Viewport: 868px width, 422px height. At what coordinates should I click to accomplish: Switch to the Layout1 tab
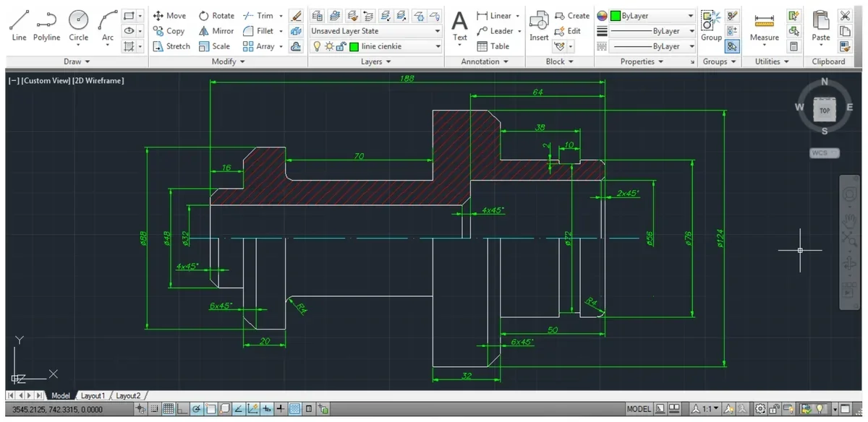[x=93, y=396]
